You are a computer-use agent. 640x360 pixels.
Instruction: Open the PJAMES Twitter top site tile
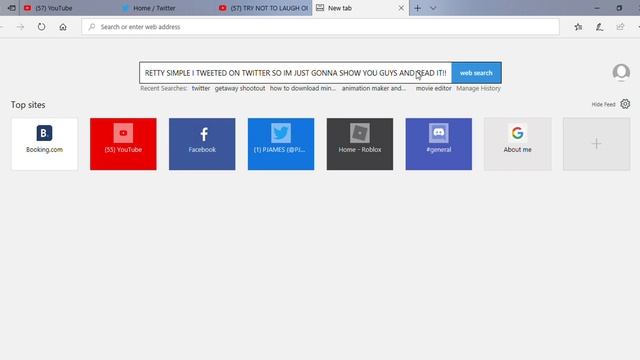point(281,144)
